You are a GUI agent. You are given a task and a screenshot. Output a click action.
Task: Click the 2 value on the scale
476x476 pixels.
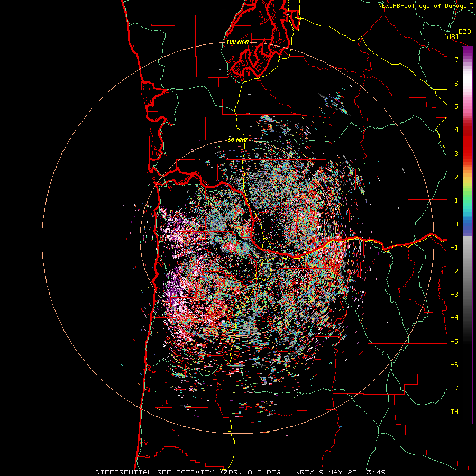pyautogui.click(x=456, y=177)
